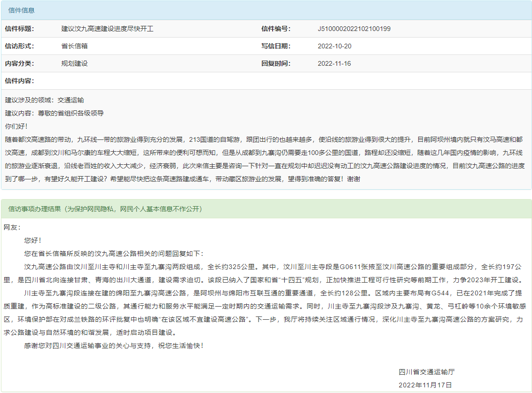The width and height of the screenshot is (532, 393).
Task: Select letter number J5100002022102100199
Action: coord(354,29)
